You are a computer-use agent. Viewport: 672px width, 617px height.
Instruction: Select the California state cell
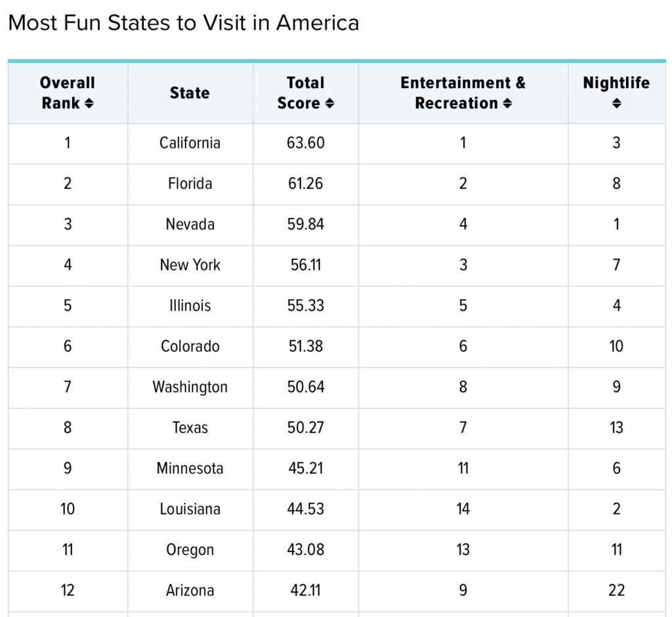coord(190,143)
